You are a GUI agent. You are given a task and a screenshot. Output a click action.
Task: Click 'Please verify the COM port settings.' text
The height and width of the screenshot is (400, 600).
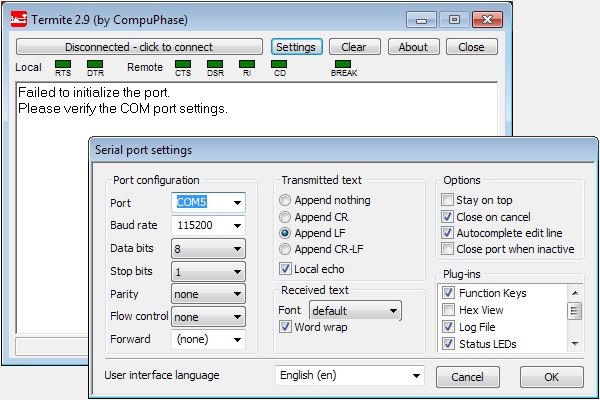click(123, 109)
